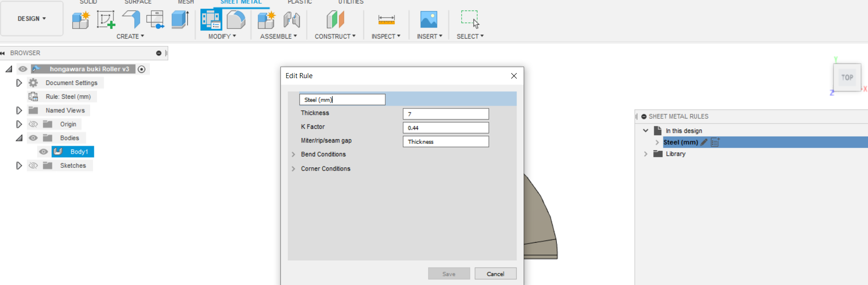Viewport: 868px width, 285px height.
Task: Collapse the In this design node
Action: click(645, 131)
